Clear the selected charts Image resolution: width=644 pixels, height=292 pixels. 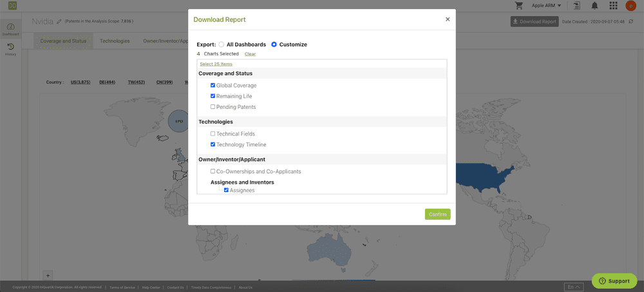250,54
